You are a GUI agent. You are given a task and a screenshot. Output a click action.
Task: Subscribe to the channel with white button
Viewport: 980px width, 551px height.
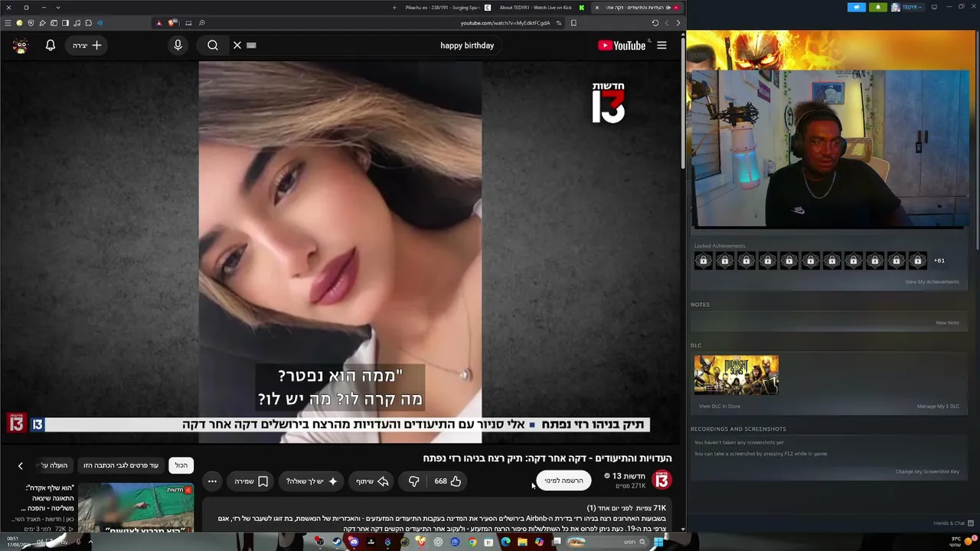point(563,481)
